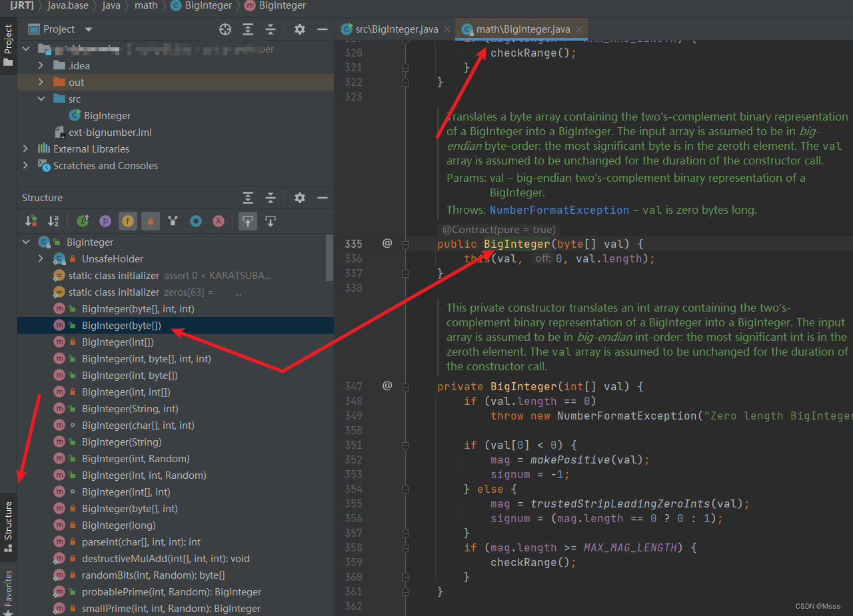853x616 pixels.
Task: Toggle show inherited members in Structure
Action: (83, 221)
